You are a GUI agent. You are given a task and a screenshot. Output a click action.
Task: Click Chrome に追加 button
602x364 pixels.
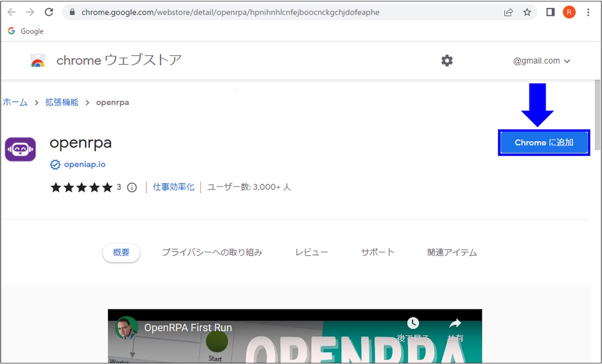tap(544, 142)
